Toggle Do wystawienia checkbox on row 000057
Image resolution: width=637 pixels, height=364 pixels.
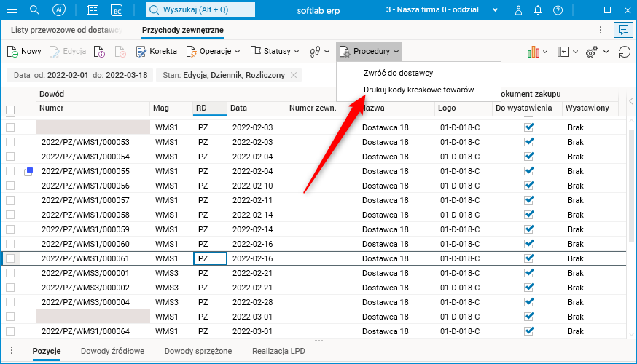(528, 200)
